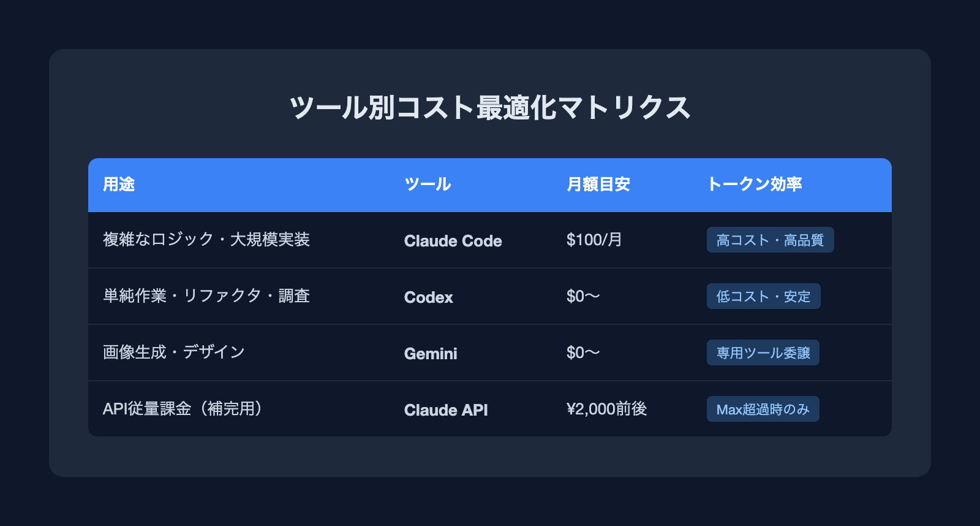Click the Claude API tool name
The height and width of the screenshot is (526, 980).
(446, 410)
